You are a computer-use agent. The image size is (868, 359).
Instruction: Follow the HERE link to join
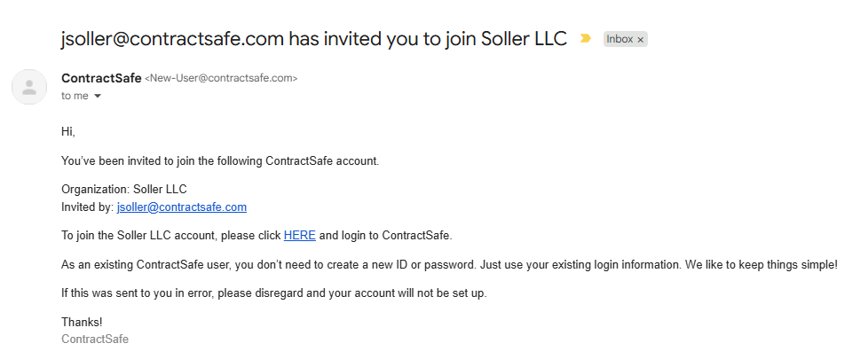[x=299, y=235]
